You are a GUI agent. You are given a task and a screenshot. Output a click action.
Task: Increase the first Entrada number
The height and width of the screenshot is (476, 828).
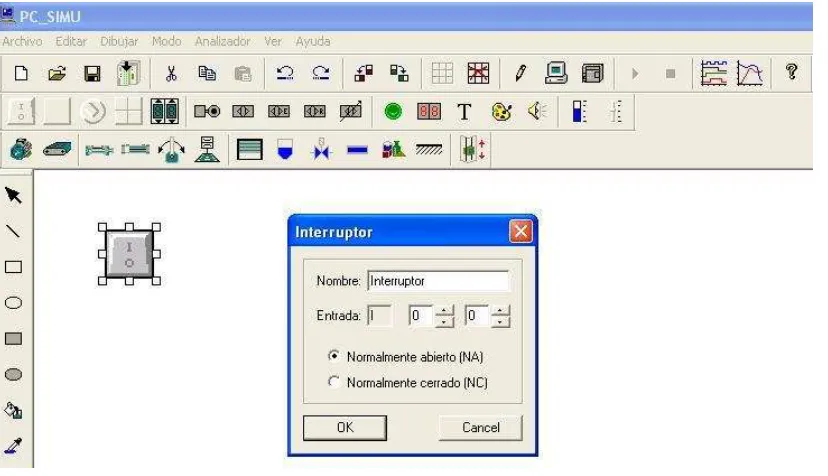click(x=444, y=310)
